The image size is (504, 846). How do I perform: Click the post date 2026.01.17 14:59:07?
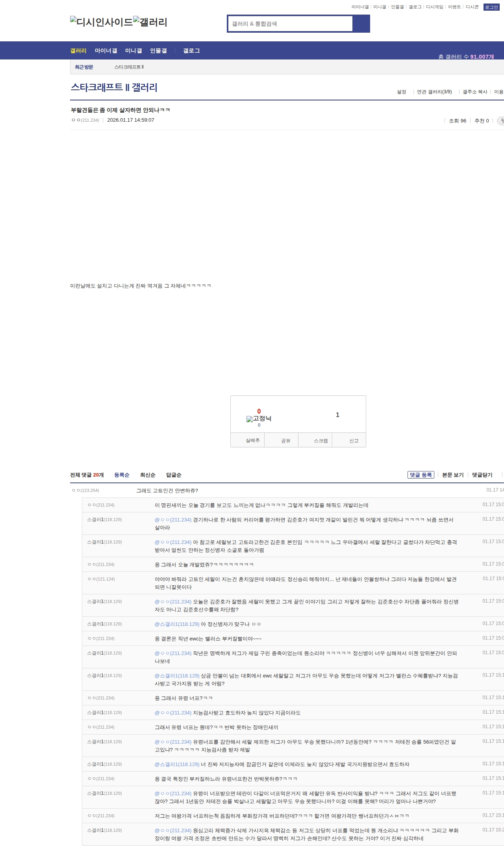[x=131, y=120]
